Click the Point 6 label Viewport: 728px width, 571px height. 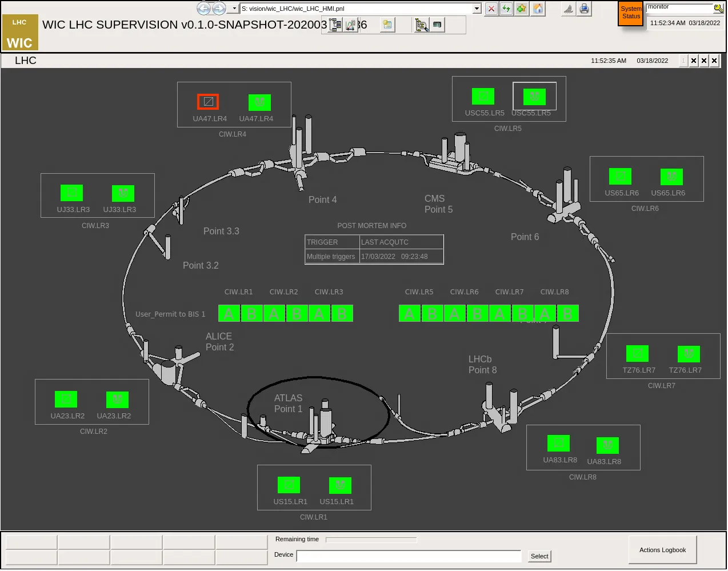click(525, 237)
